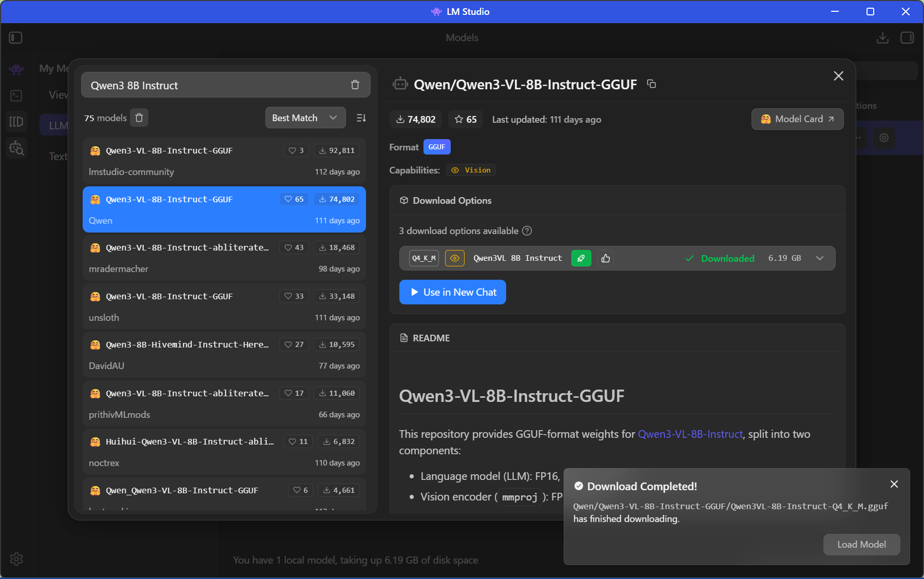Expand the Q4_K_M download option row

(820, 258)
